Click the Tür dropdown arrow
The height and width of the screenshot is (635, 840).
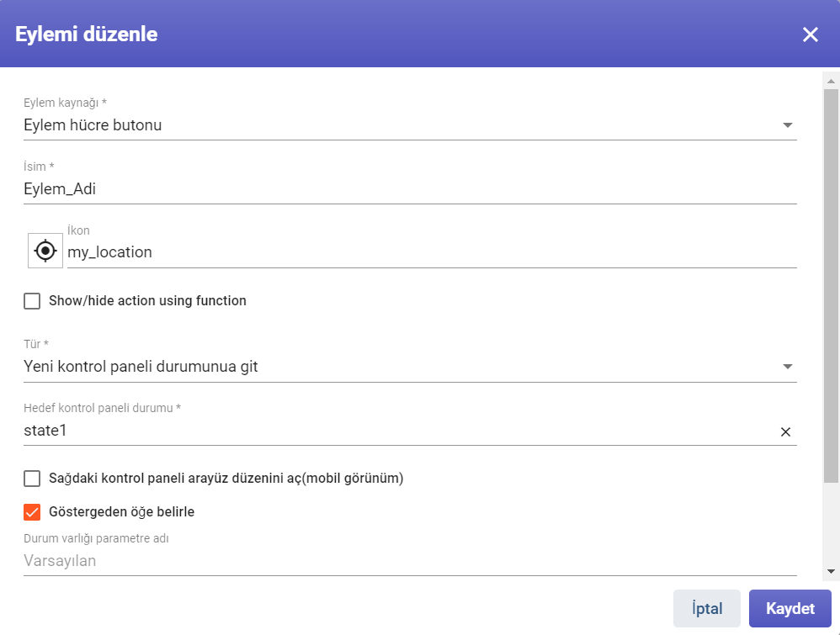click(787, 367)
